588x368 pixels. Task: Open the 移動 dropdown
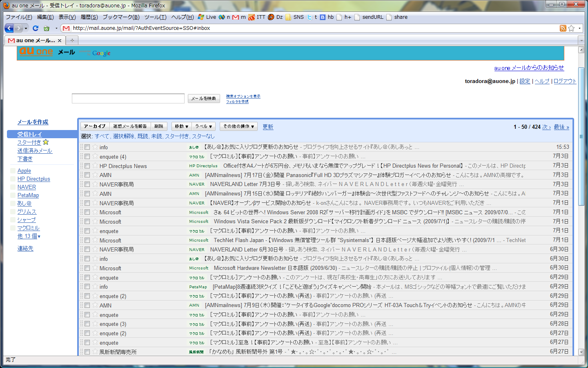(182, 126)
